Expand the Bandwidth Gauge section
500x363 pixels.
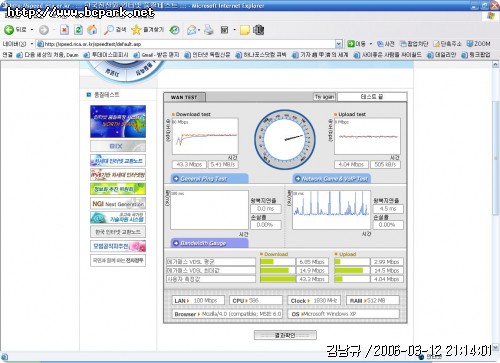click(209, 243)
